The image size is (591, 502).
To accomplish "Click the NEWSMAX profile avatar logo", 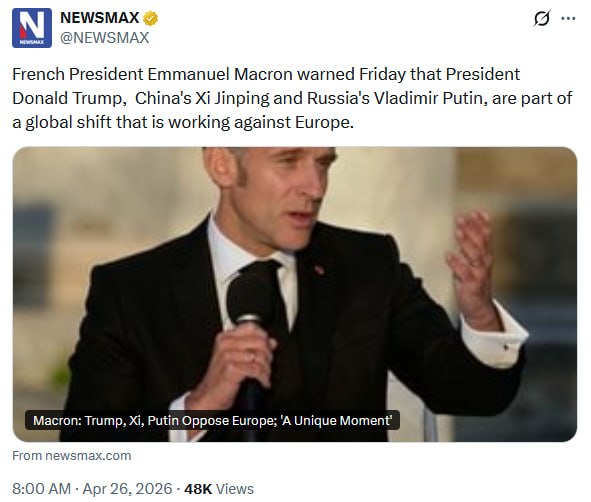I will pyautogui.click(x=32, y=28).
